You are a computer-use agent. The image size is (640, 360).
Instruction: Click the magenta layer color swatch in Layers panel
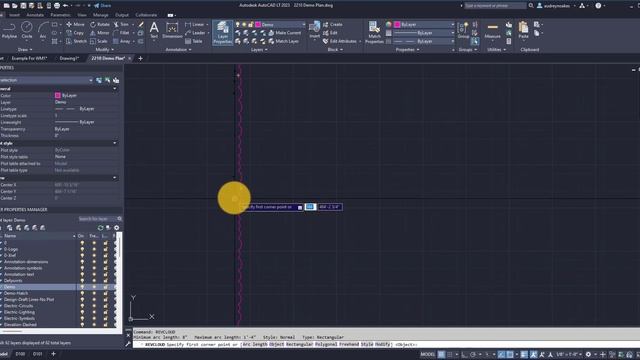258,24
